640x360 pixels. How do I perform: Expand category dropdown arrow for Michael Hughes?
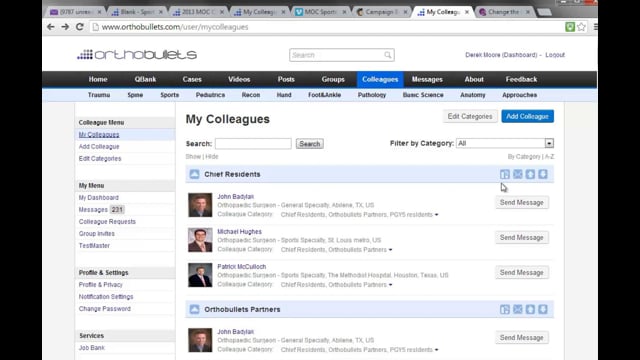pyautogui.click(x=391, y=250)
